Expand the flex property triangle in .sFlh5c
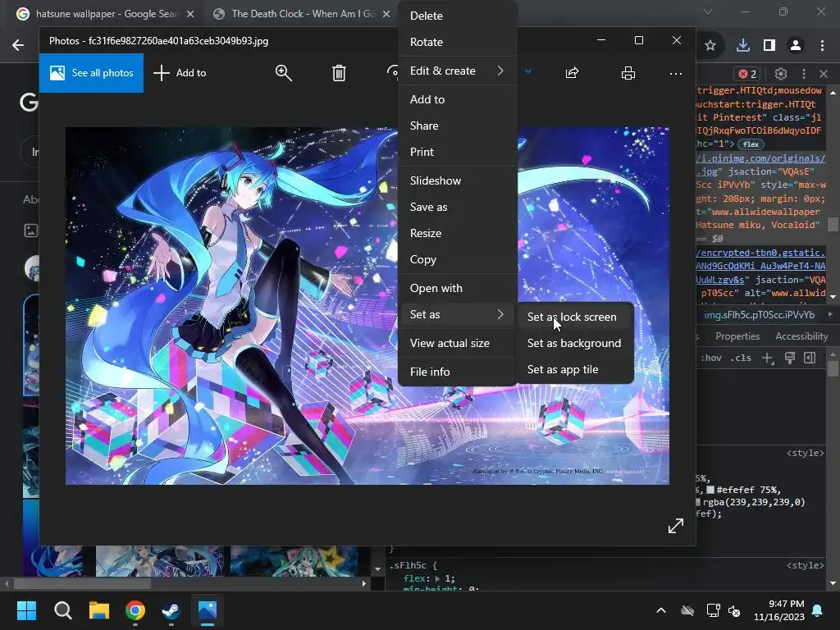The height and width of the screenshot is (630, 840). click(x=437, y=578)
